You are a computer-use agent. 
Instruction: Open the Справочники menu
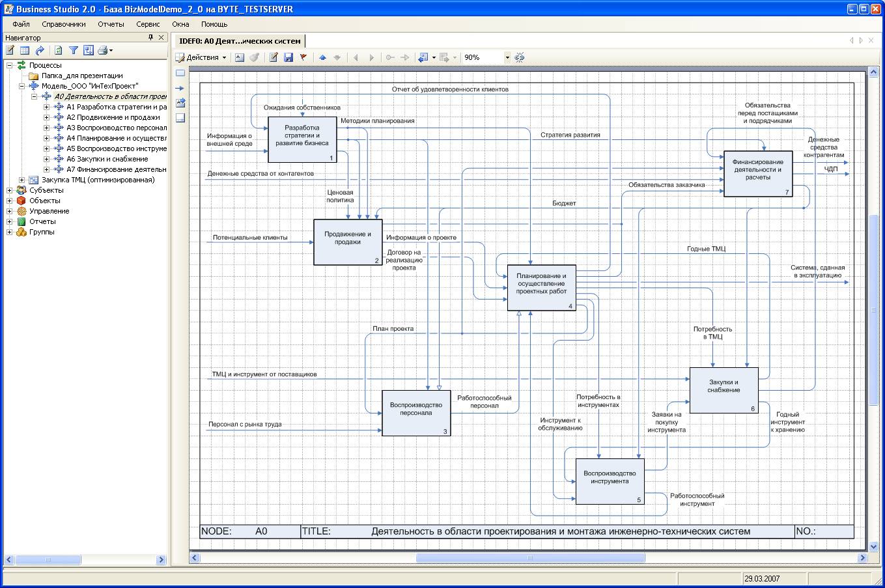64,24
